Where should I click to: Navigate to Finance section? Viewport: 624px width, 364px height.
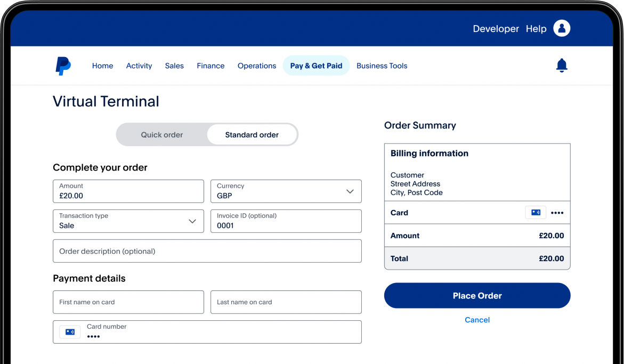click(210, 66)
